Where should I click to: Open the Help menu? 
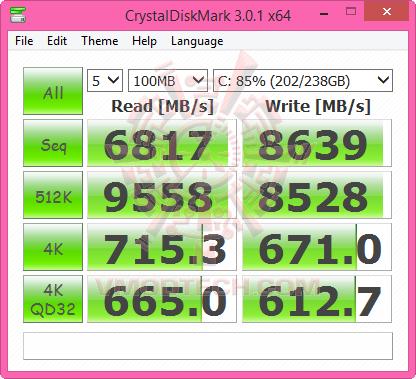pos(144,41)
